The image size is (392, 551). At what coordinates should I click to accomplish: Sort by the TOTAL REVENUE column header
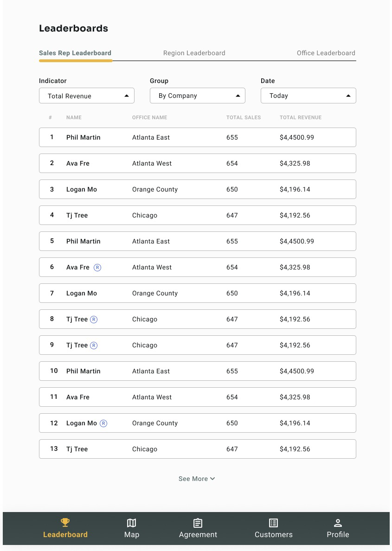(300, 117)
